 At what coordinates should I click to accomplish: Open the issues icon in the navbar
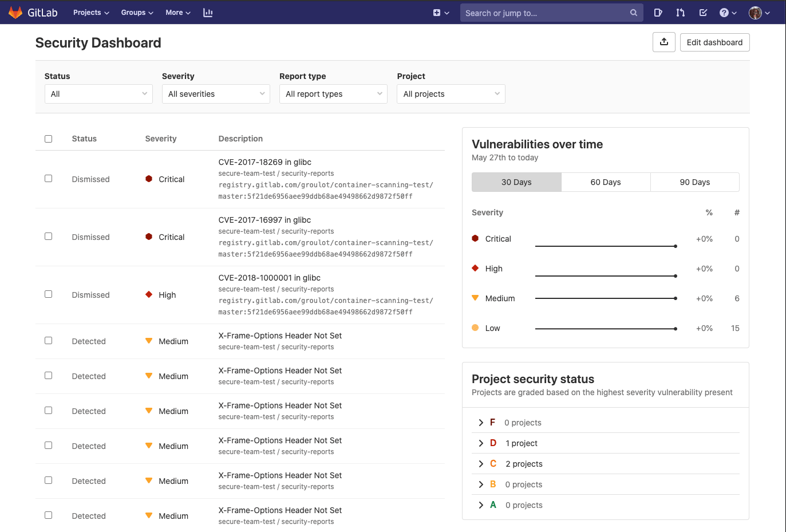click(x=658, y=12)
